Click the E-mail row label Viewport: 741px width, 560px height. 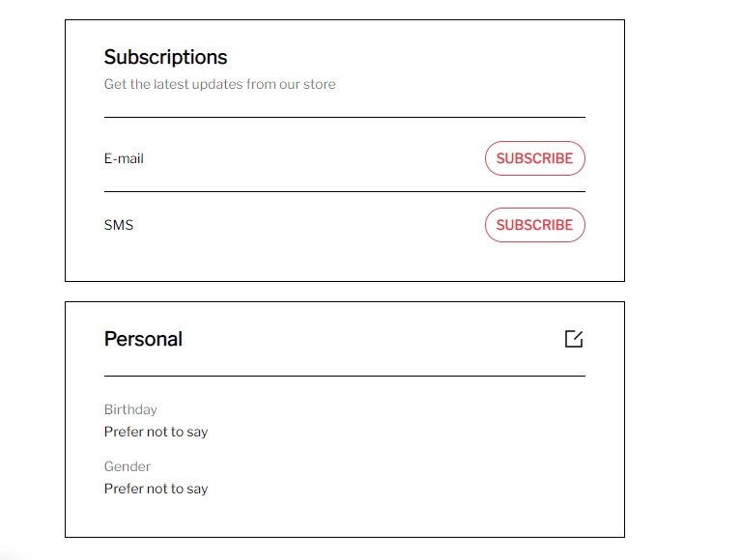coord(124,158)
